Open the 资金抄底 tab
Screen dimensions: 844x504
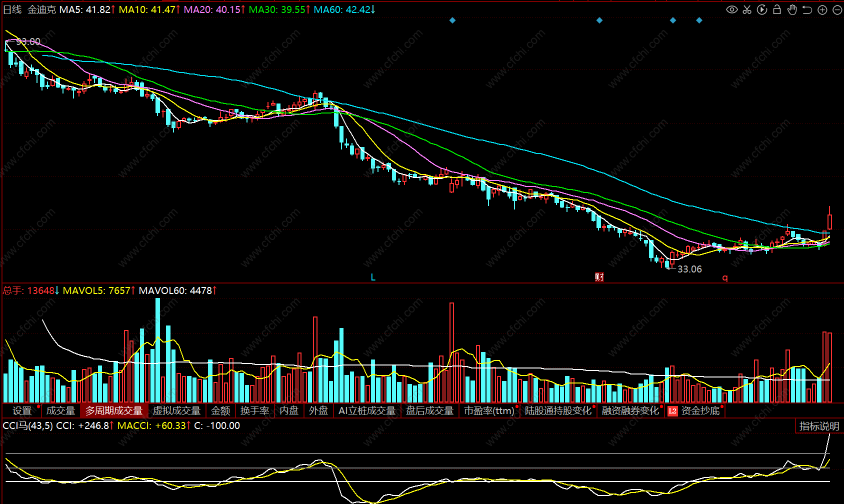(x=700, y=410)
